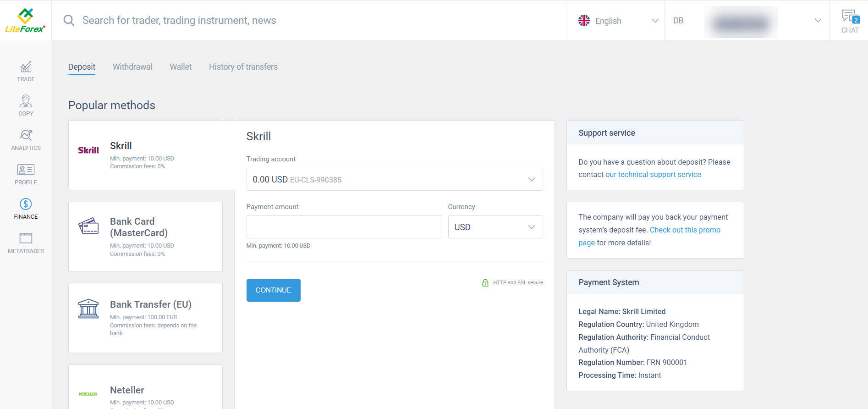The image size is (868, 409).
Task: Open the Trade section in sidebar
Action: [26, 72]
